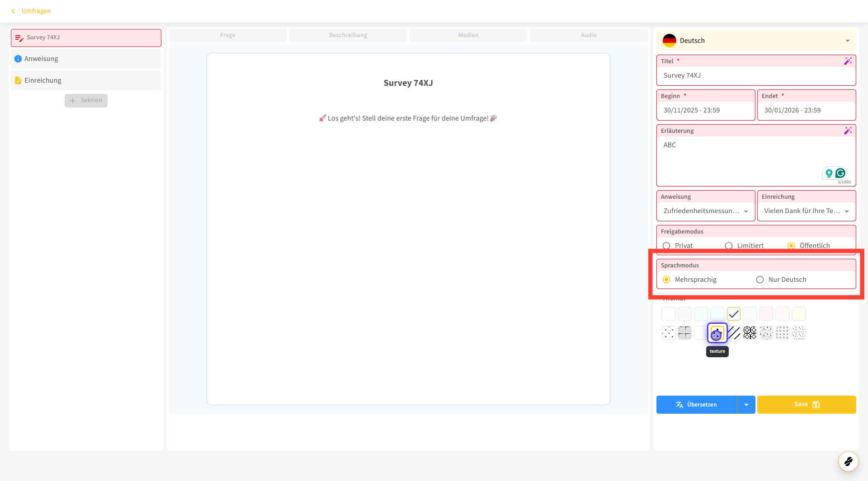The width and height of the screenshot is (868, 481).
Task: Select the grid paper texture pattern
Action: [685, 333]
